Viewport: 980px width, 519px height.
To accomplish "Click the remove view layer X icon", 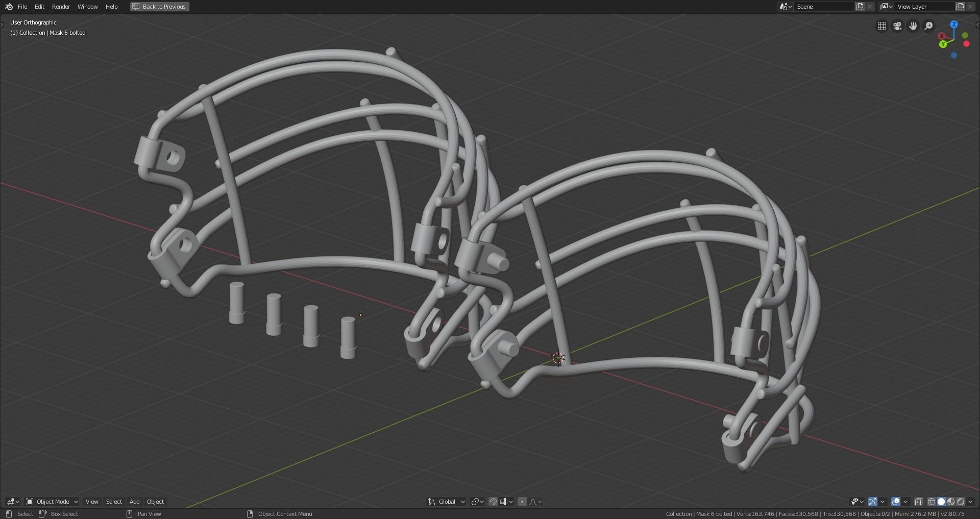I will pyautogui.click(x=970, y=7).
